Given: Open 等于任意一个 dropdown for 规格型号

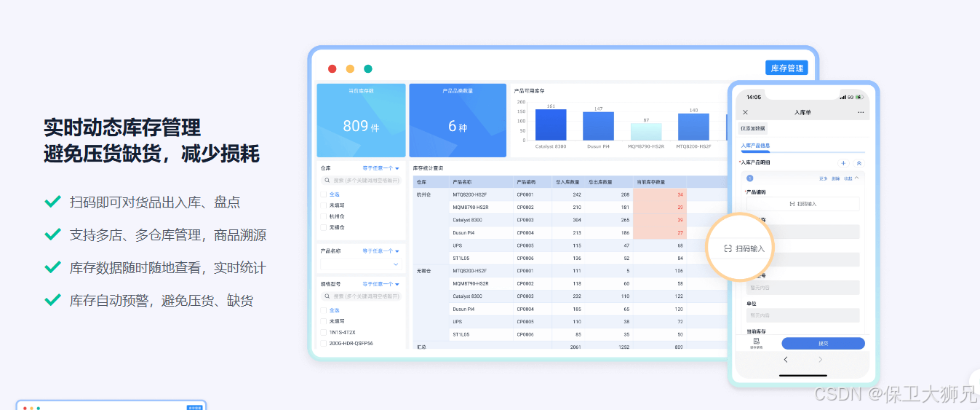Looking at the screenshot, I should [x=381, y=284].
